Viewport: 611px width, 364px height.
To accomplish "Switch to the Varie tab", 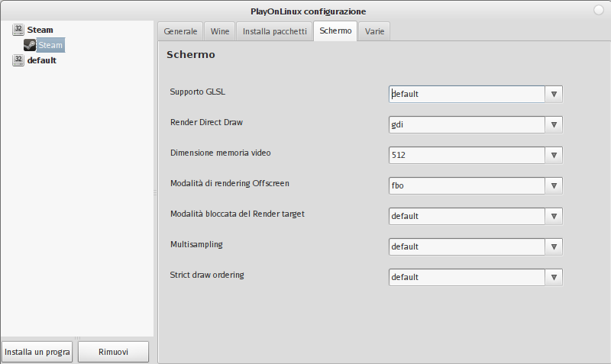I will [x=374, y=31].
